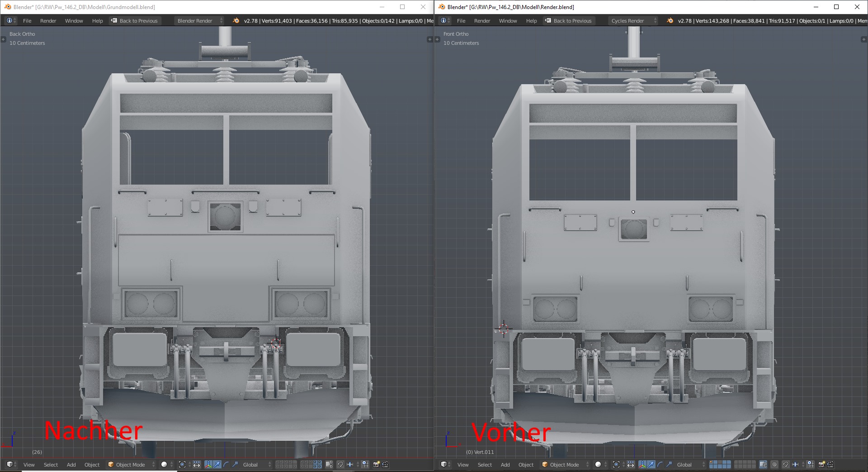The height and width of the screenshot is (472, 868).
Task: Click Back to Previous in Grundmodell window
Action: [x=135, y=21]
